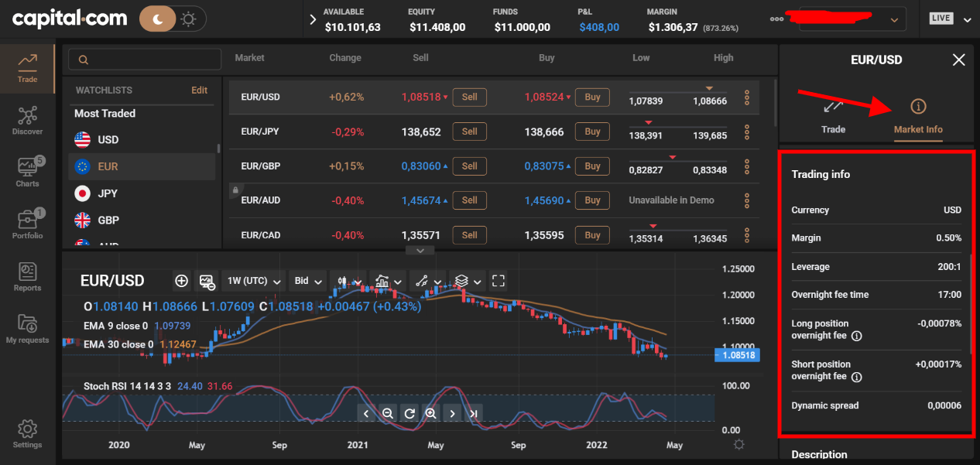Open the Charts panel icon
980x465 pixels.
pos(27,172)
